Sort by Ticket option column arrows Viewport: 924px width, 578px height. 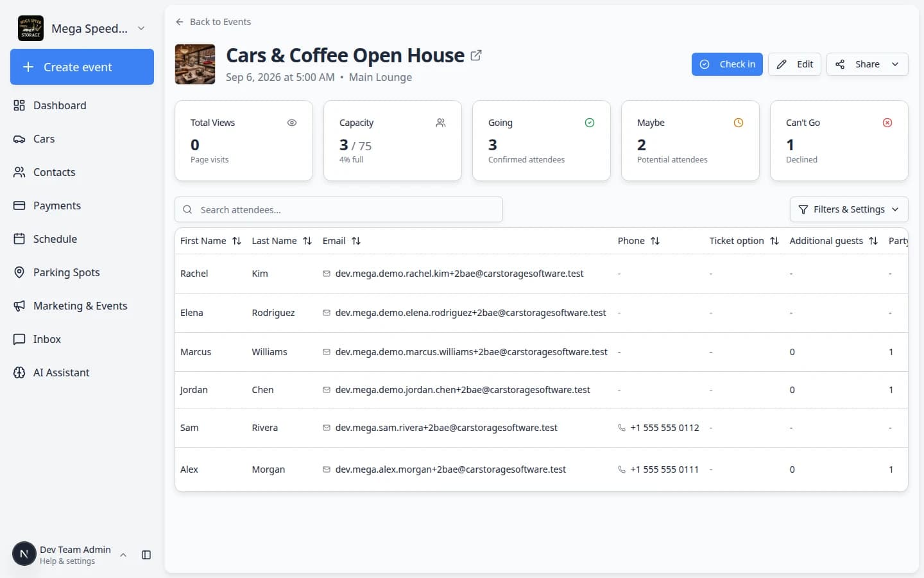(x=774, y=241)
